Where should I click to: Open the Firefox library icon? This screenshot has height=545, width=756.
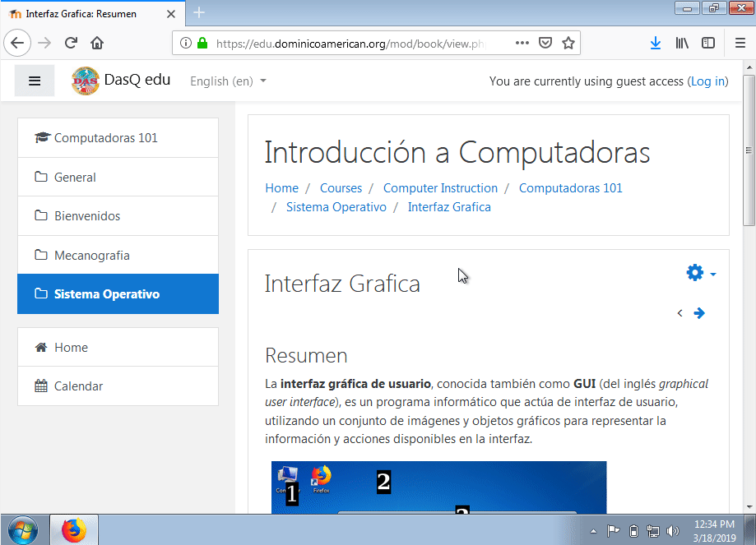[x=682, y=44]
